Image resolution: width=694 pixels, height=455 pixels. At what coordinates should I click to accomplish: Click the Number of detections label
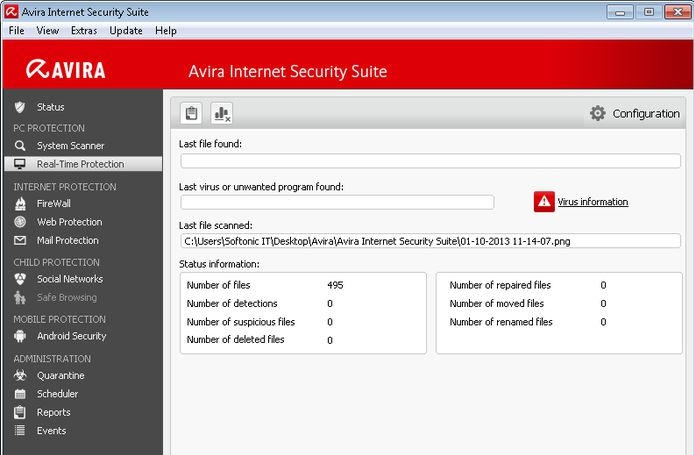point(232,303)
